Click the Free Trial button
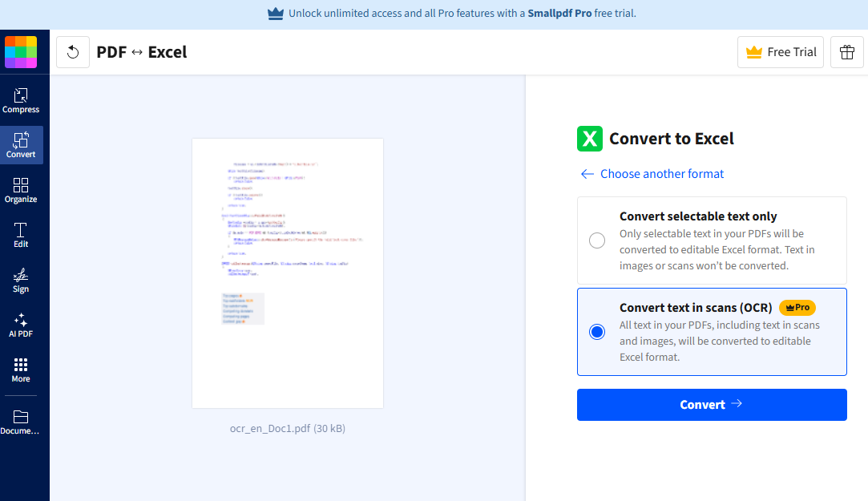The width and height of the screenshot is (868, 501). click(780, 52)
